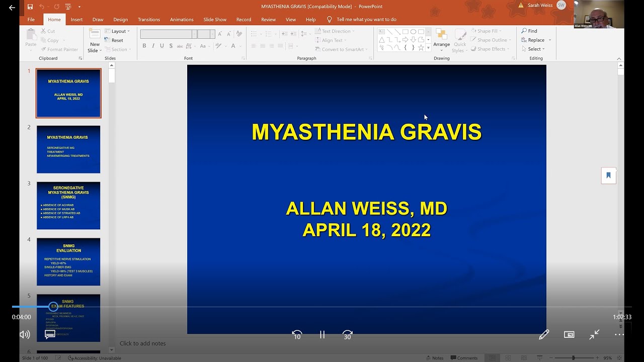Click Replace in the Editing group
Screen dimensions: 644x362
tap(533, 40)
